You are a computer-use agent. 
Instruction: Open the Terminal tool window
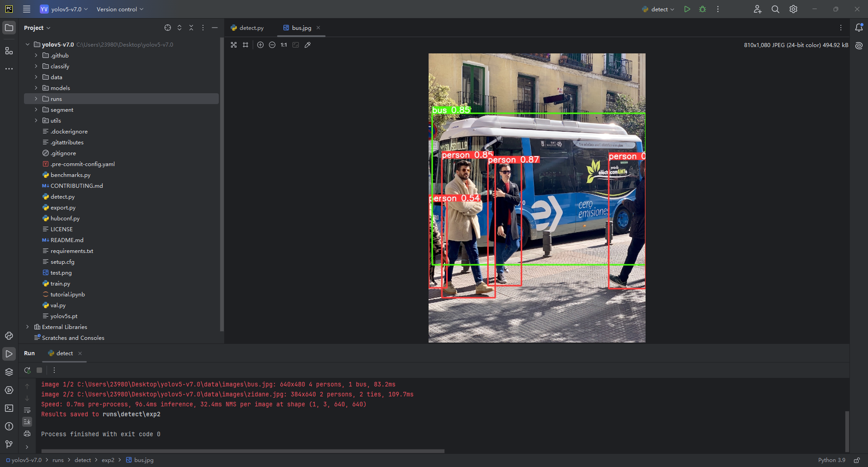coord(9,408)
